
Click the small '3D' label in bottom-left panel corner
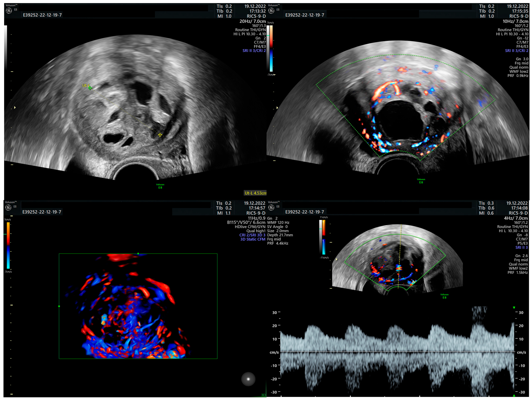263,395
